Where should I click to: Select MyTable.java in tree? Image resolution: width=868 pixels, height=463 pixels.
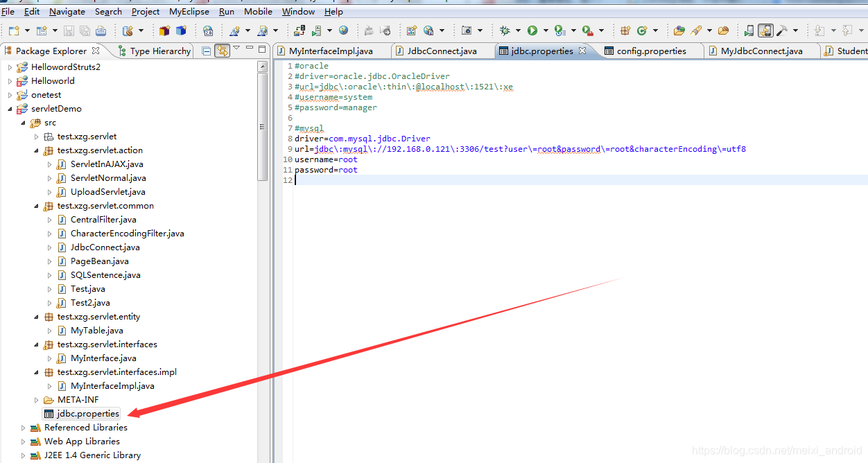point(97,331)
